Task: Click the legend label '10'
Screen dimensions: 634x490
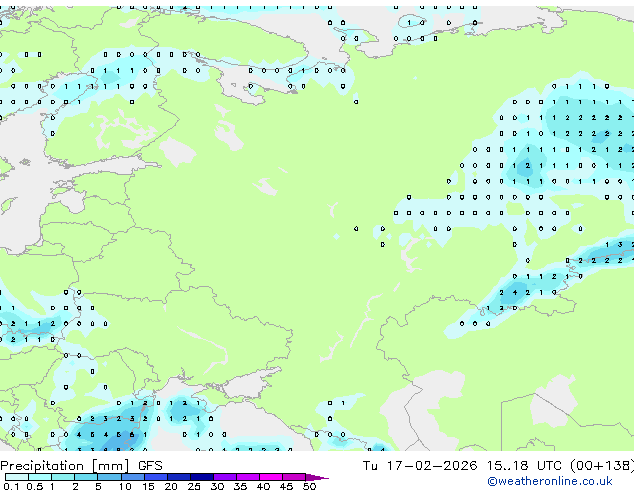Action: [125, 486]
